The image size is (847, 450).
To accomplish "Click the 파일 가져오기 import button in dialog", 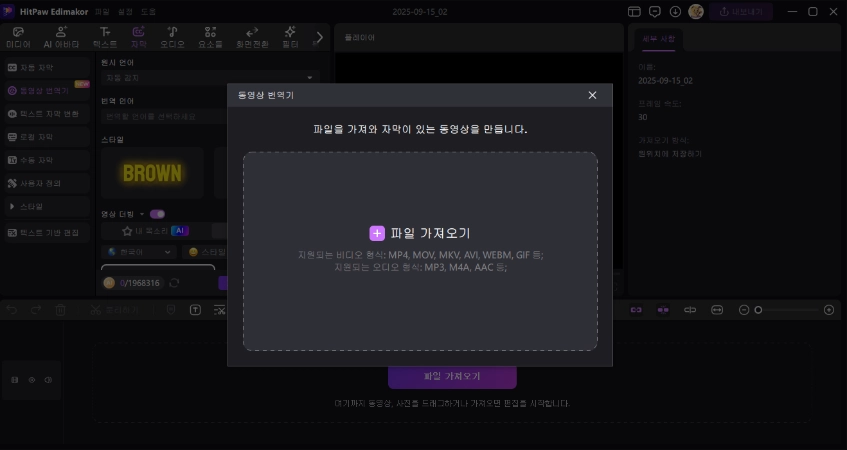I will 420,233.
